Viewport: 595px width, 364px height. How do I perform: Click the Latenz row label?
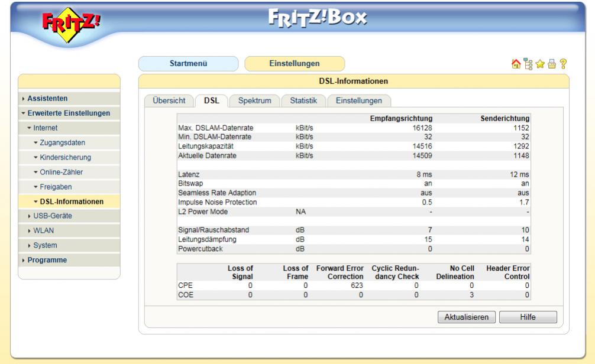[x=189, y=175]
